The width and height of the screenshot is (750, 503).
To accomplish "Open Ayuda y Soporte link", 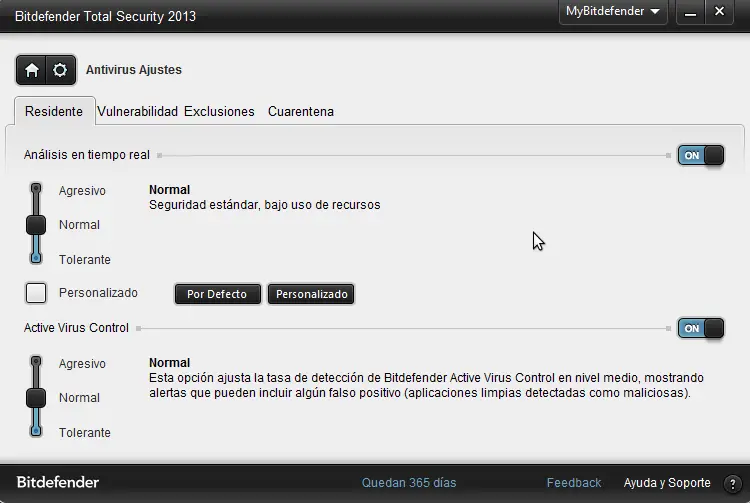I will click(x=667, y=483).
